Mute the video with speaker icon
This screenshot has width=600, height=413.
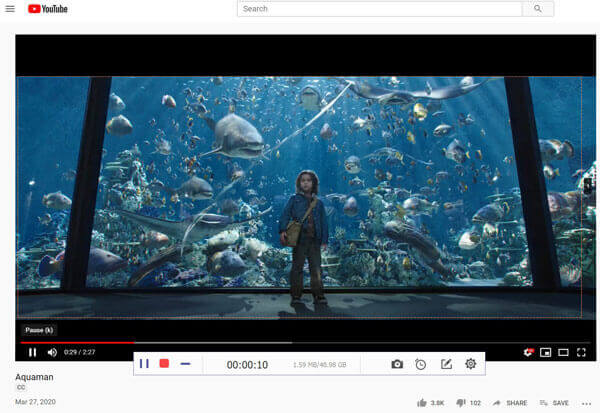[52, 352]
